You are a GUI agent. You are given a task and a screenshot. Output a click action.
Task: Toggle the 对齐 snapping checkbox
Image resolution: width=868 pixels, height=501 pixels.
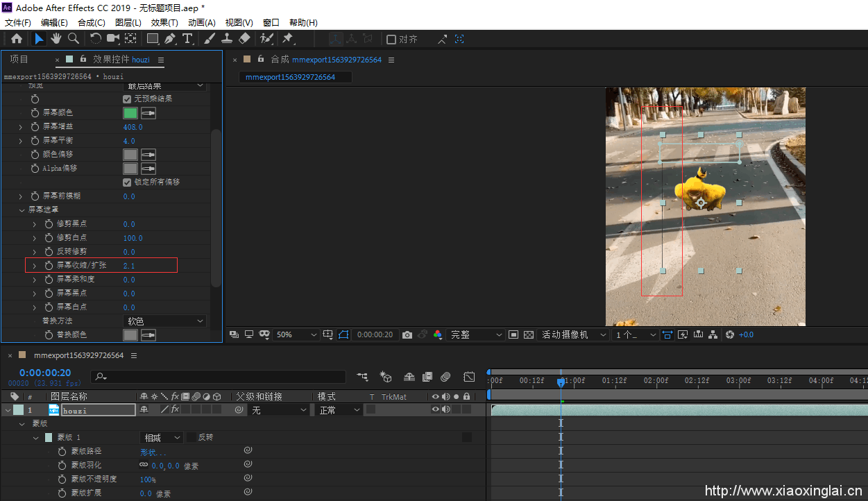[391, 40]
